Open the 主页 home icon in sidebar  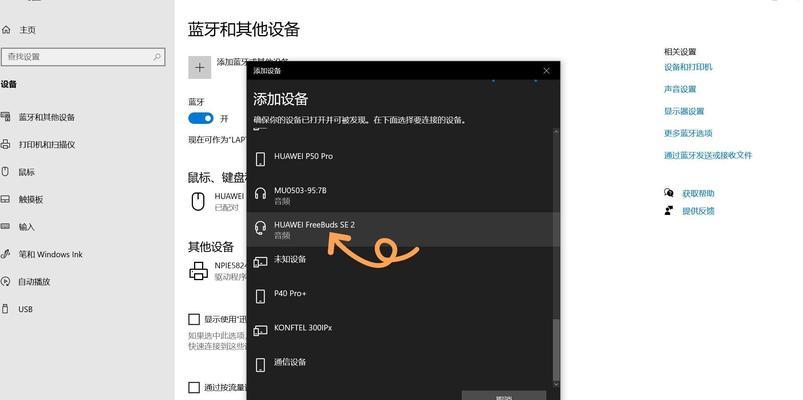pyautogui.click(x=6, y=30)
